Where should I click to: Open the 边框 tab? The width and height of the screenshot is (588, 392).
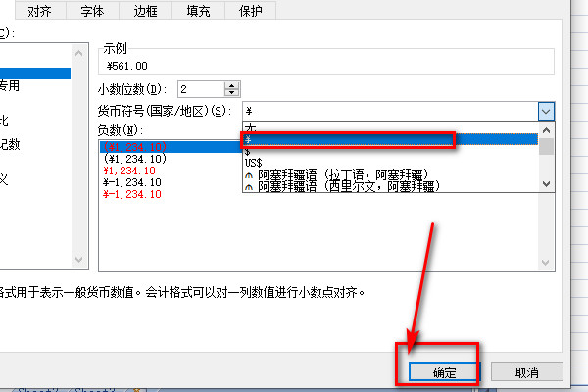point(145,11)
